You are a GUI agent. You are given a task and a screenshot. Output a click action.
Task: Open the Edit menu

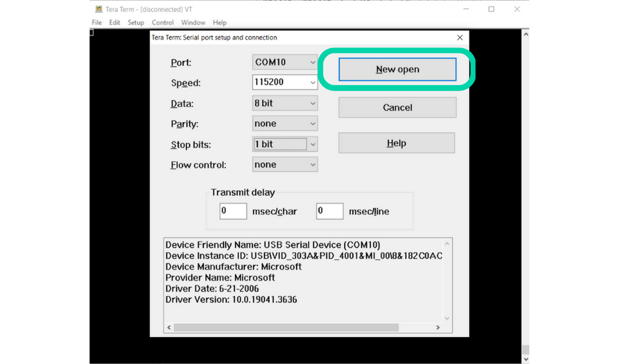pos(115,23)
